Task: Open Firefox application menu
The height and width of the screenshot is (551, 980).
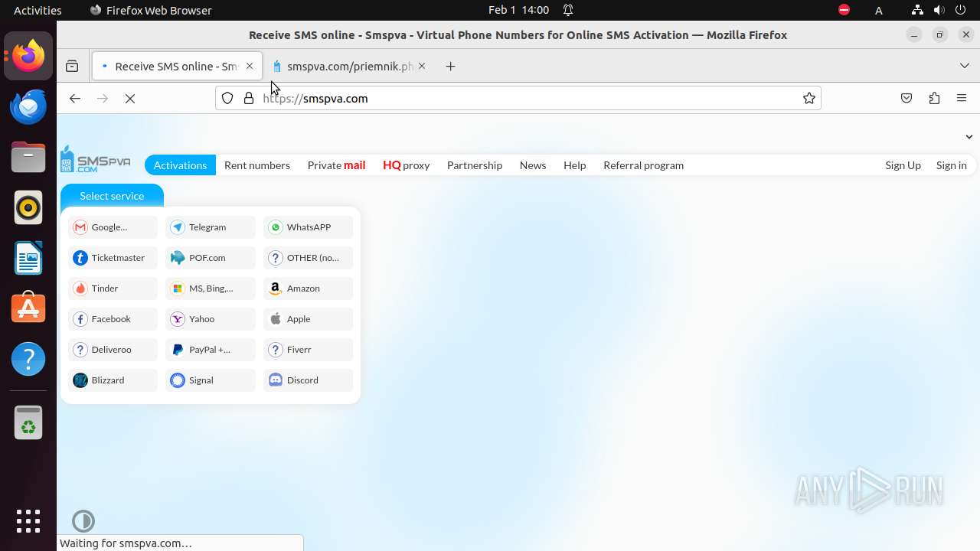Action: 962,98
